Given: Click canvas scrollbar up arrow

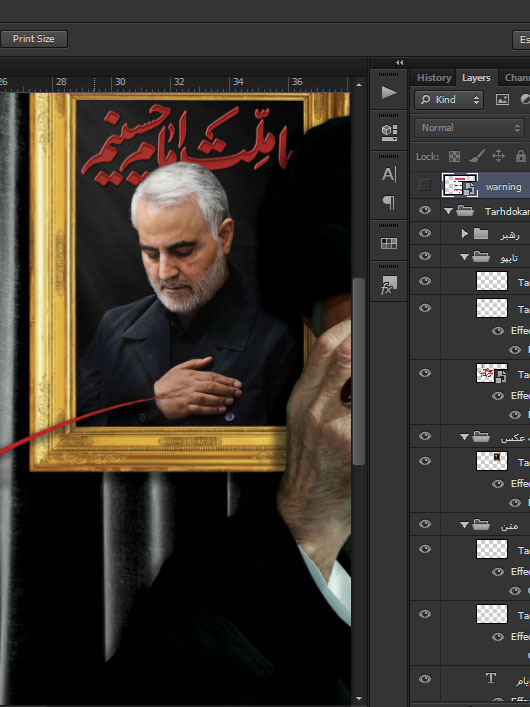Looking at the screenshot, I should (x=359, y=85).
